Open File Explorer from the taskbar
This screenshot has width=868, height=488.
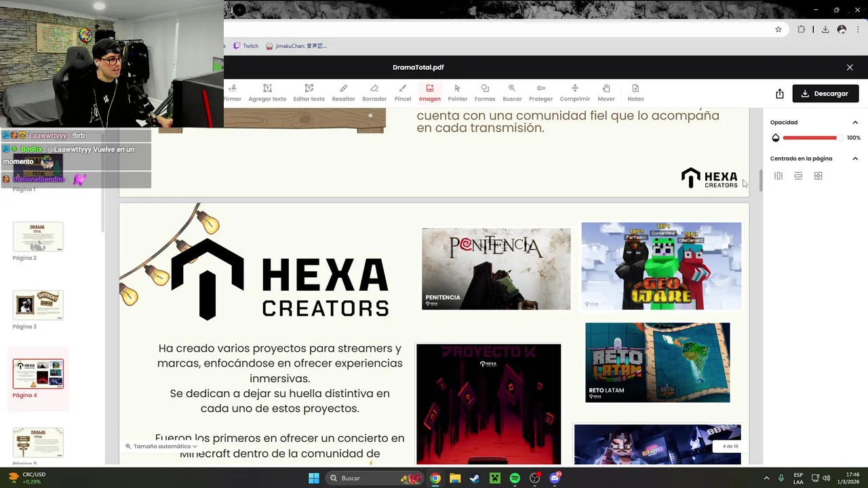click(455, 478)
